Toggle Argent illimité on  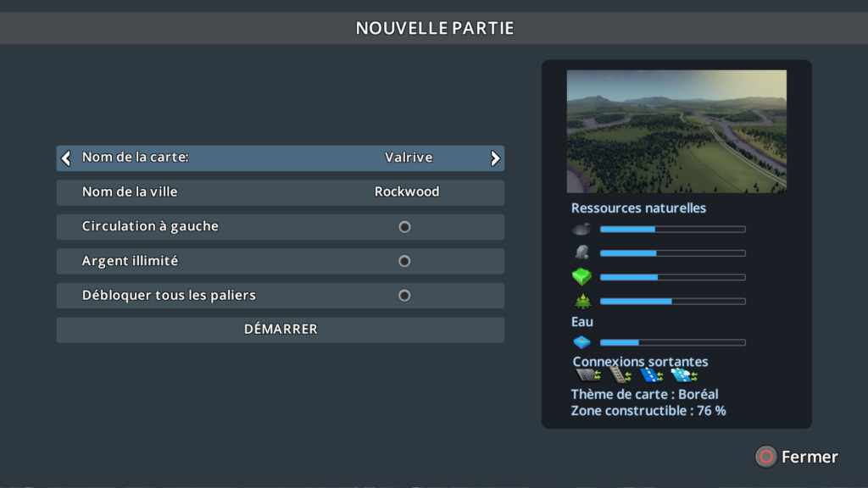click(404, 261)
